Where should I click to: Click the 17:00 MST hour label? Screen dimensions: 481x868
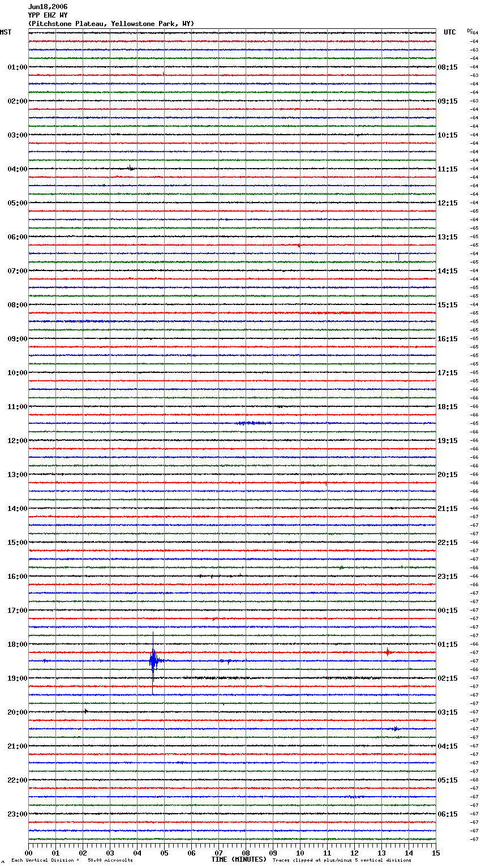18,611
